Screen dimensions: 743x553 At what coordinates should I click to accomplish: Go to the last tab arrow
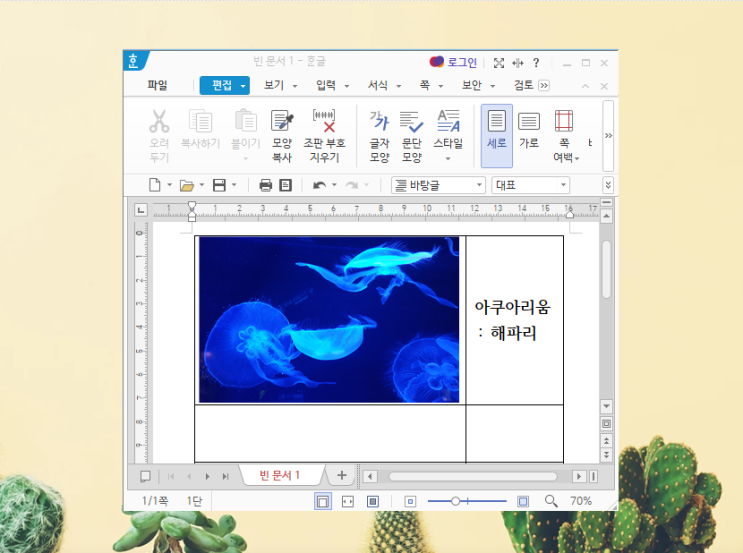pos(226,476)
